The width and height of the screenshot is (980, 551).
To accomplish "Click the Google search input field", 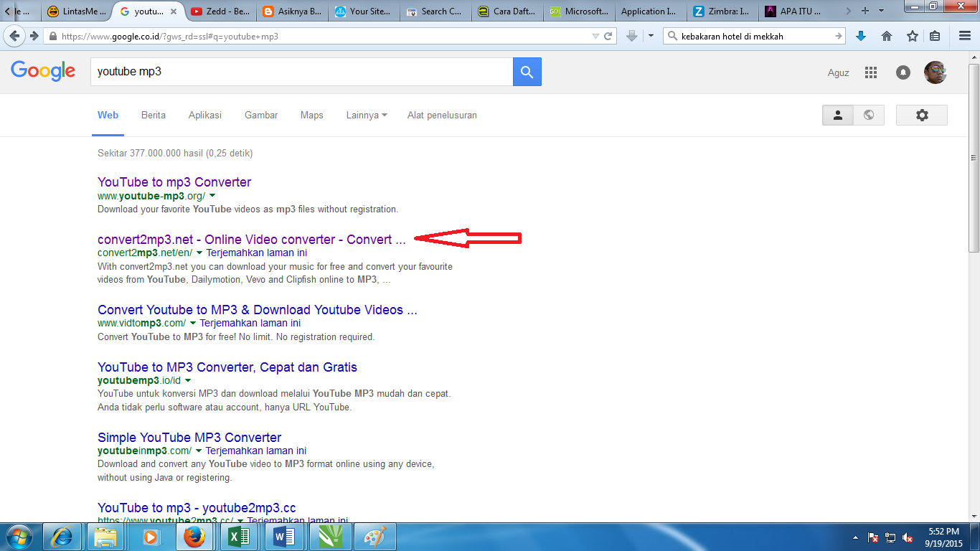I will point(301,72).
